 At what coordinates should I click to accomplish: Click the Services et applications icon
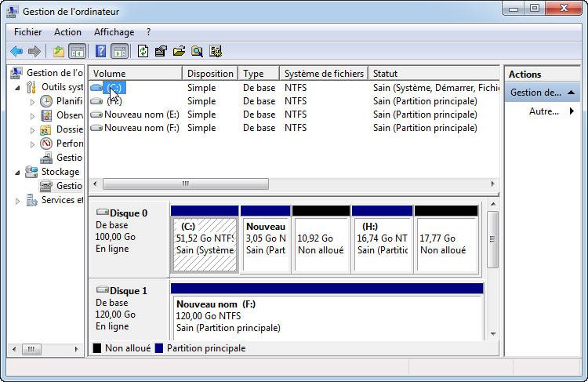click(32, 200)
